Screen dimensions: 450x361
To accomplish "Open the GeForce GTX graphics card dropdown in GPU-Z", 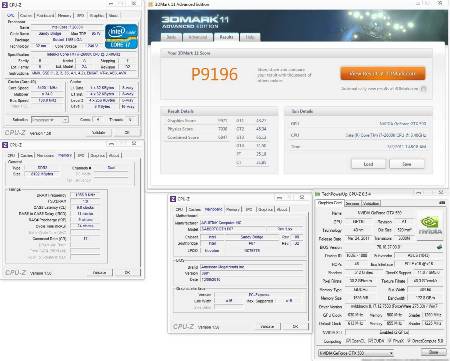I will point(356,353).
